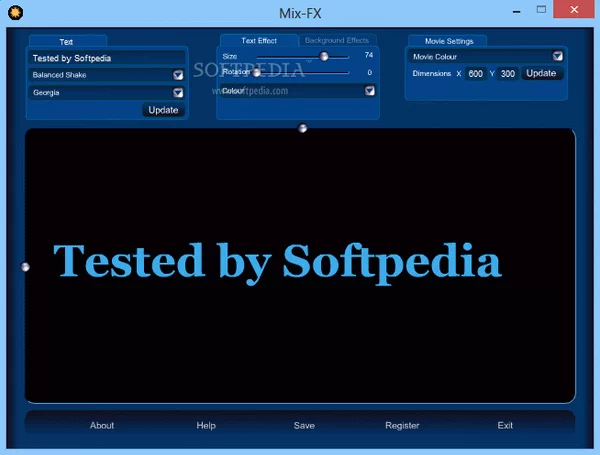Open the Balanced Shake effect dropdown arrow
The image size is (600, 455).
pos(178,75)
